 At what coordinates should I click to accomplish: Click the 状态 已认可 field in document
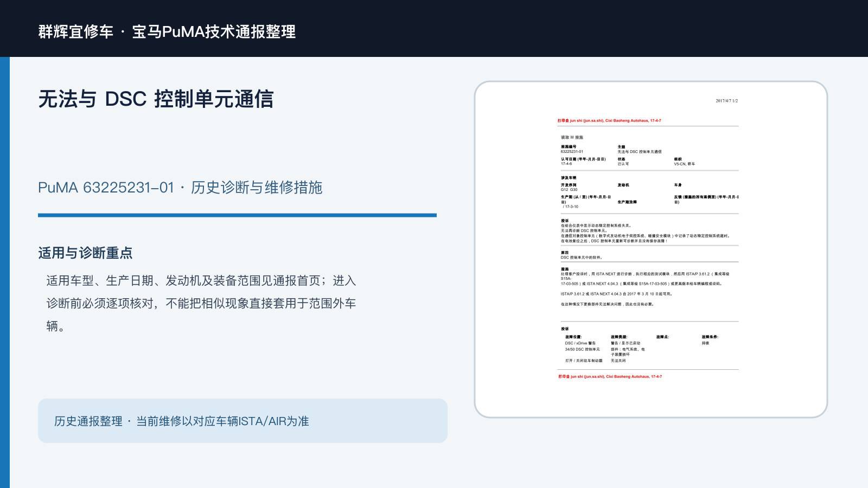623,162
